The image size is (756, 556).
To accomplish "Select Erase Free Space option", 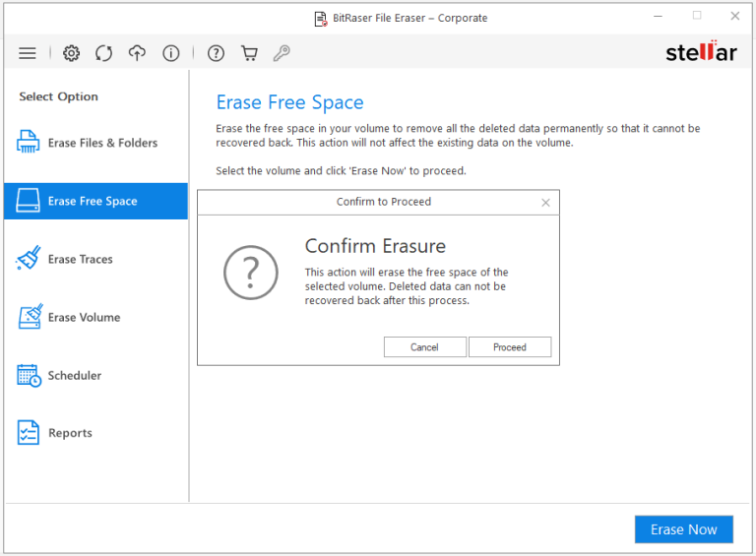I will point(95,201).
